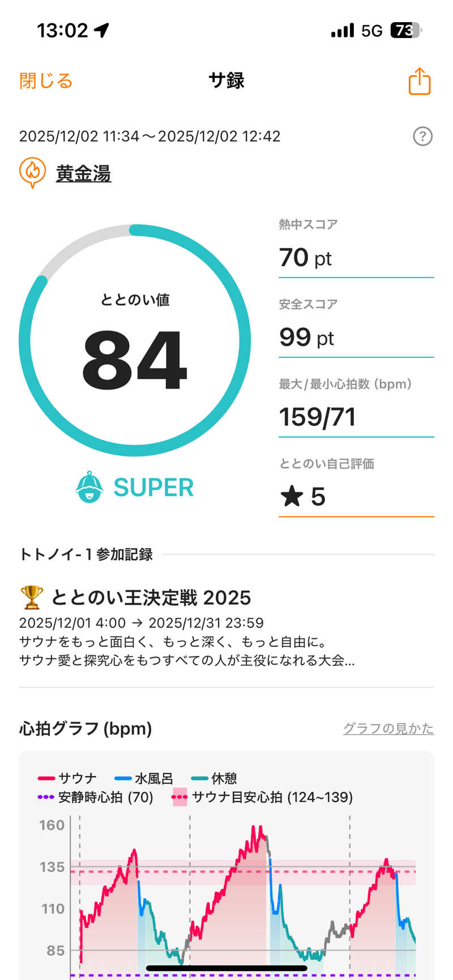
Task: Tap the trophy icon beside ととのい王決定戦
Action: (31, 597)
